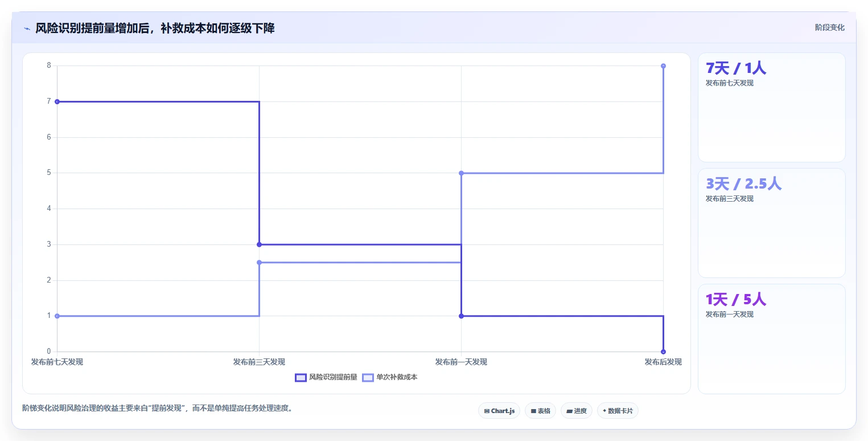Click the 发布前一天发现 x-axis label
The image size is (868, 441).
[461, 362]
